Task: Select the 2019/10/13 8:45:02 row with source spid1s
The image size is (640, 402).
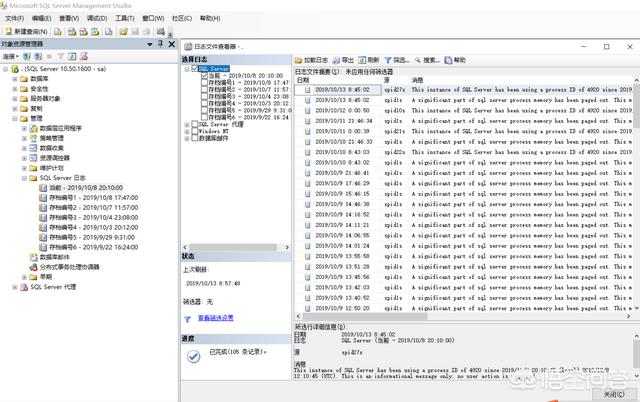Action: coord(463,100)
